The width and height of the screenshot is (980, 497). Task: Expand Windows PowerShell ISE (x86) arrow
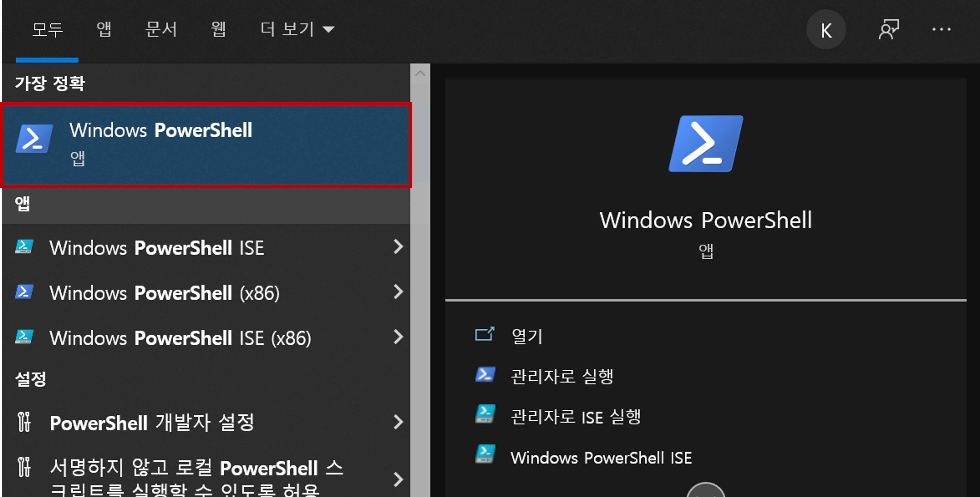[x=398, y=337]
